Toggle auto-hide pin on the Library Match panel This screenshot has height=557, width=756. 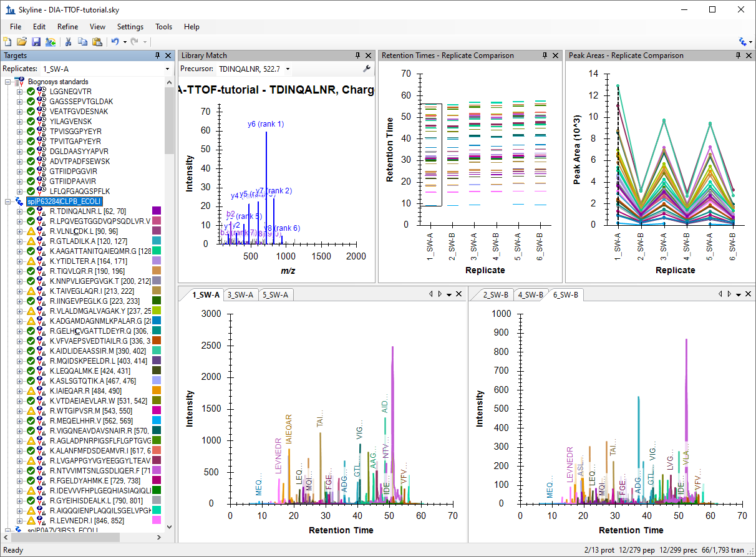(x=358, y=56)
